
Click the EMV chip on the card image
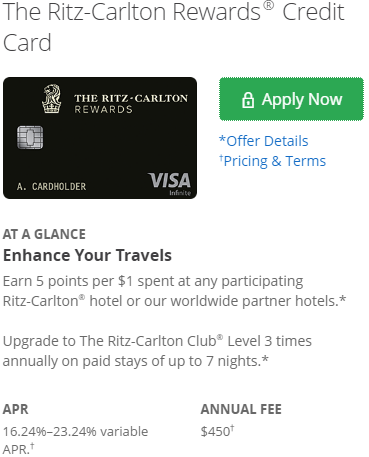[30, 137]
